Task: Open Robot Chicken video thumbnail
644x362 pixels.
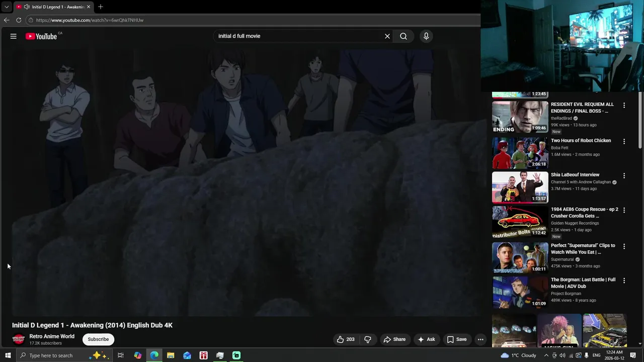Action: pyautogui.click(x=520, y=153)
